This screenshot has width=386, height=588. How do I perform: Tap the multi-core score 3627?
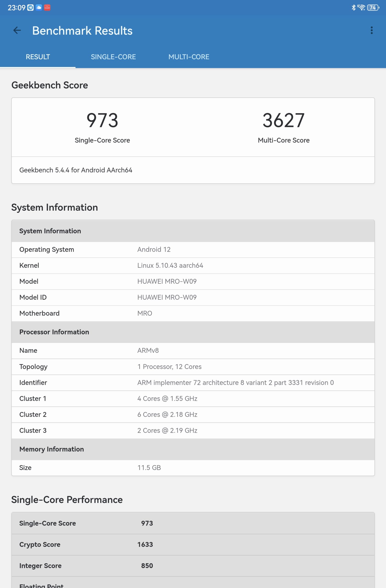point(284,120)
